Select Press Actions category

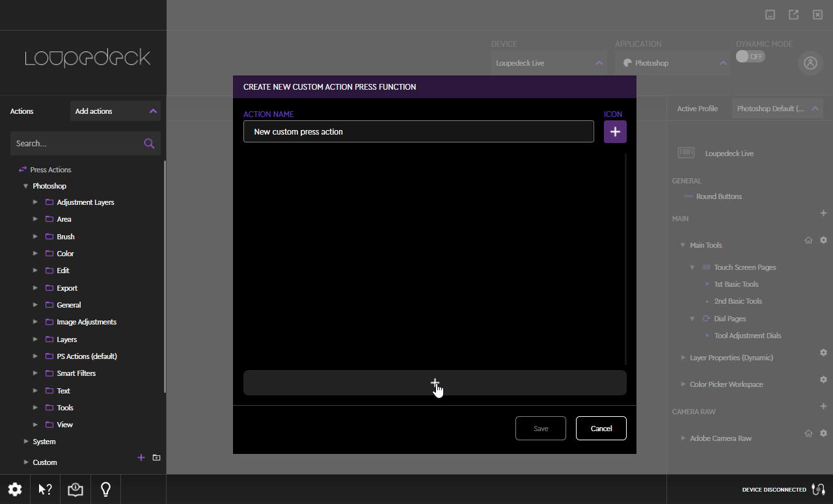coord(51,170)
